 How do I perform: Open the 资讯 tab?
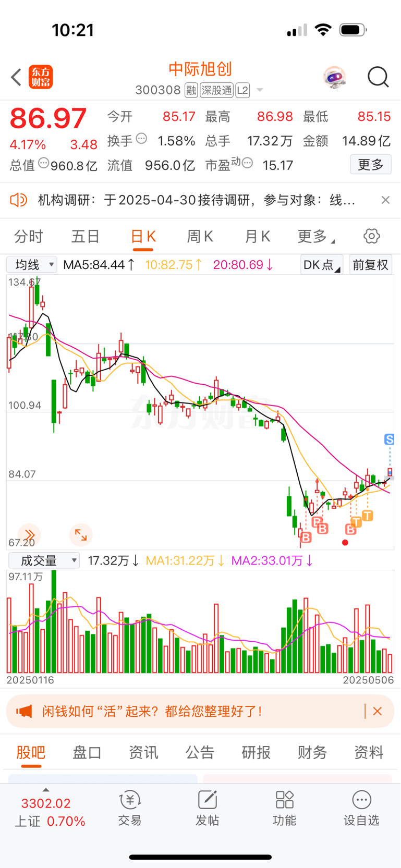143,752
